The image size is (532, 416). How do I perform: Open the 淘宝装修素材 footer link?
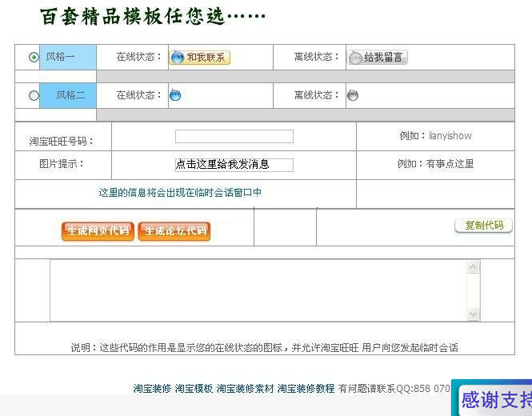pos(245,388)
